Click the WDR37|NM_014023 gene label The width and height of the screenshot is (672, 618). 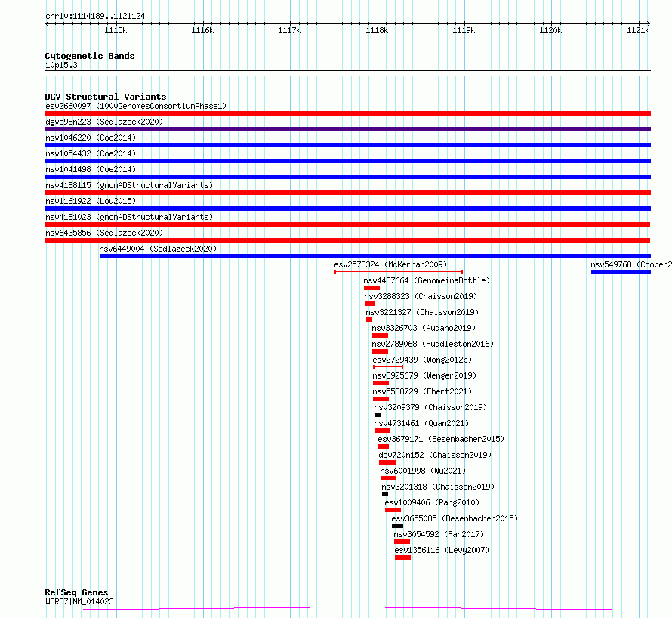click(x=80, y=601)
